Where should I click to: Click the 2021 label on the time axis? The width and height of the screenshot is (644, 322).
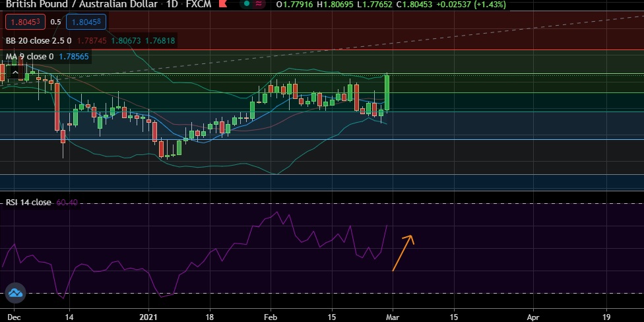pos(148,317)
